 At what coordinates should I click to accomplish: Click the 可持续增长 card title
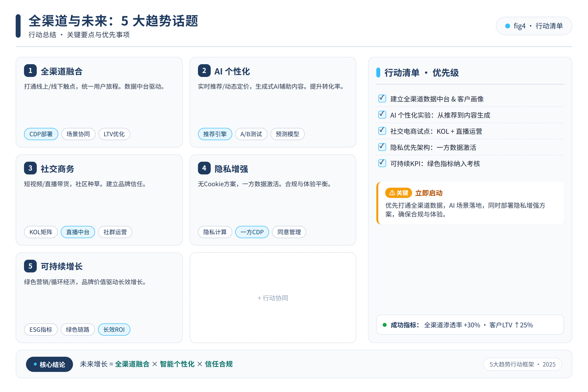(x=61, y=266)
